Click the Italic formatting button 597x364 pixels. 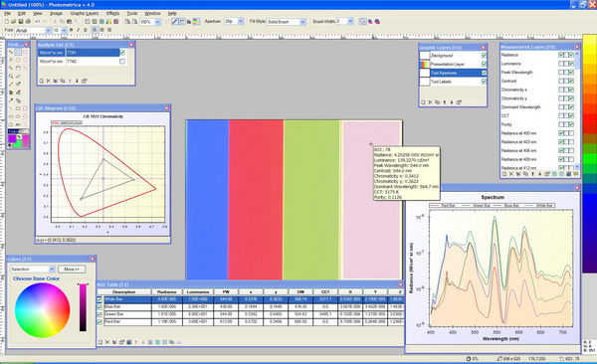78,30
